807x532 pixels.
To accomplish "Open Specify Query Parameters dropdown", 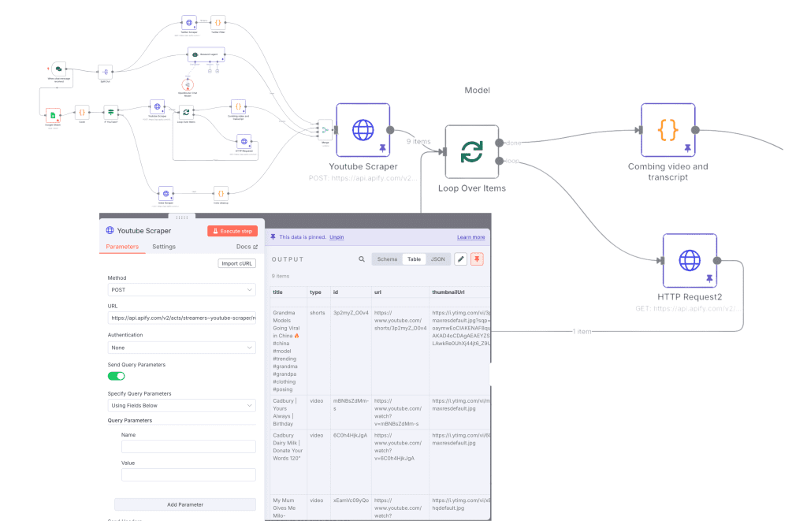I will (x=182, y=405).
